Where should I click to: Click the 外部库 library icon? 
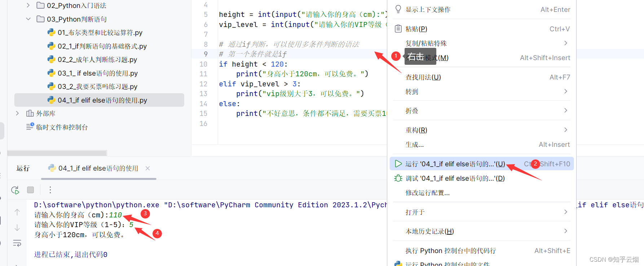(30, 113)
